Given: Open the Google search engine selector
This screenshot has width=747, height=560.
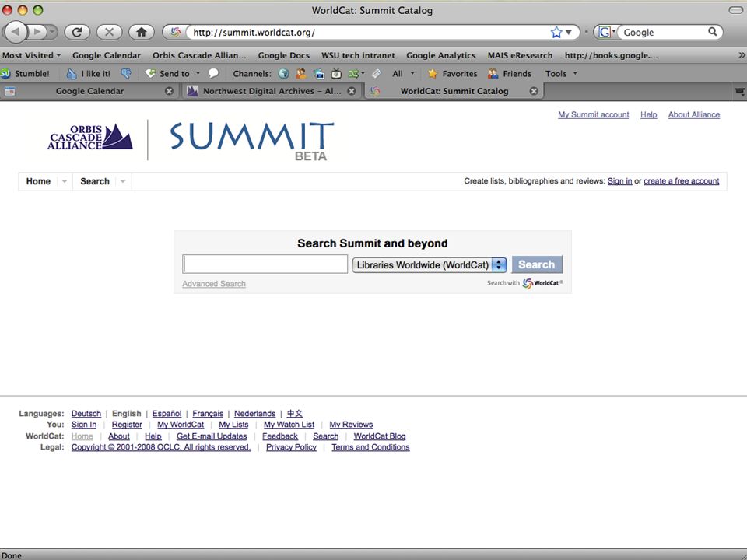Looking at the screenshot, I should [x=606, y=33].
